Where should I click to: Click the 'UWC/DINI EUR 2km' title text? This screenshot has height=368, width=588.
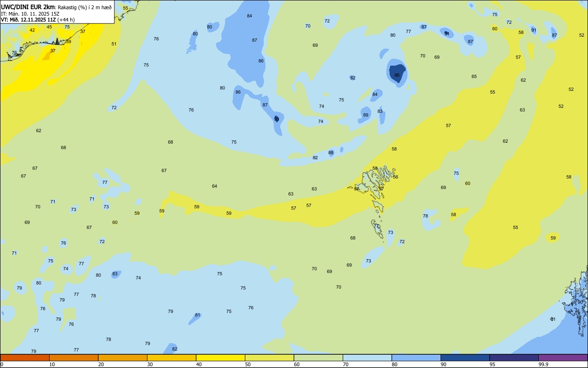pyautogui.click(x=28, y=7)
